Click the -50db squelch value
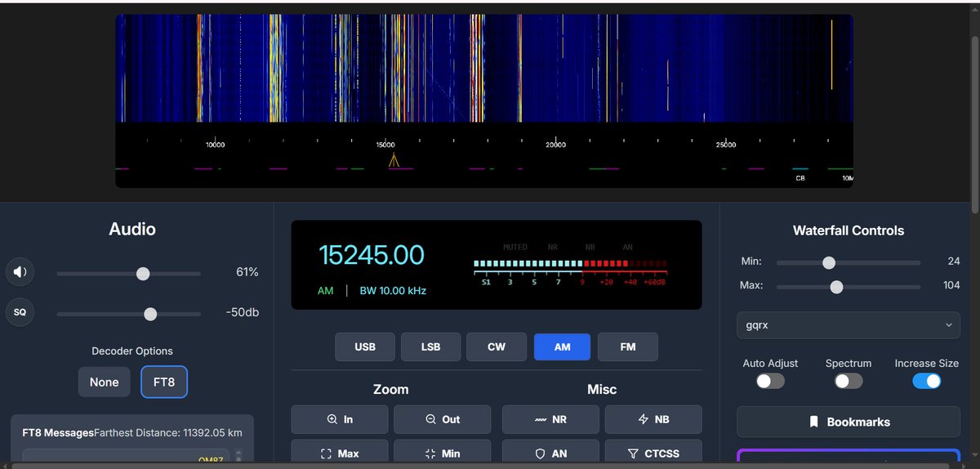The width and height of the screenshot is (980, 469). (x=243, y=313)
